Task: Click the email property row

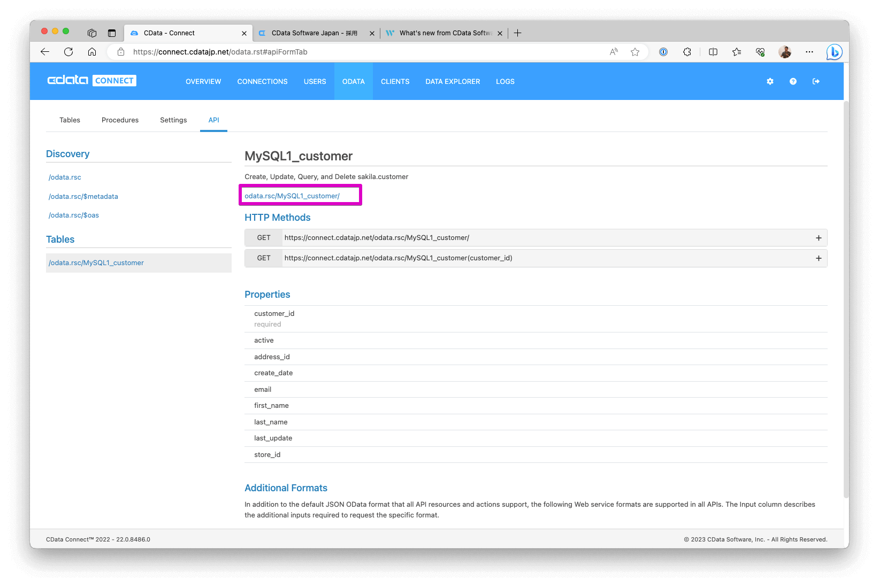Action: click(x=536, y=390)
